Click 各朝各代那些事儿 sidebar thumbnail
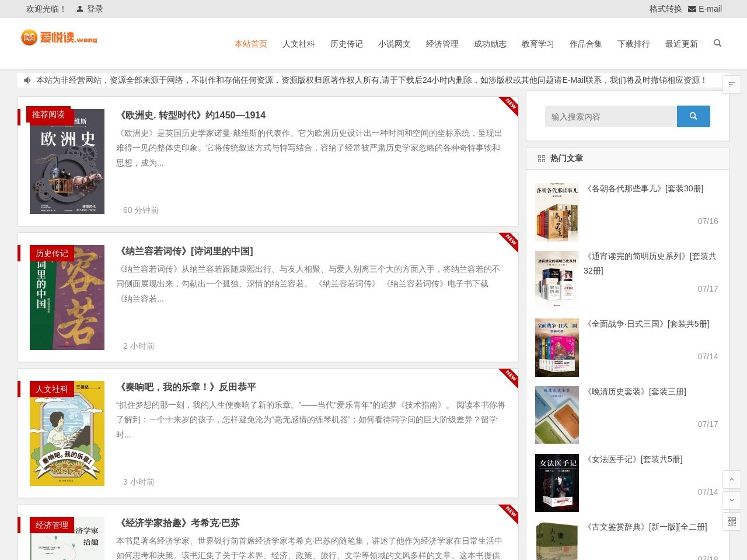This screenshot has height=560, width=747. [557, 212]
